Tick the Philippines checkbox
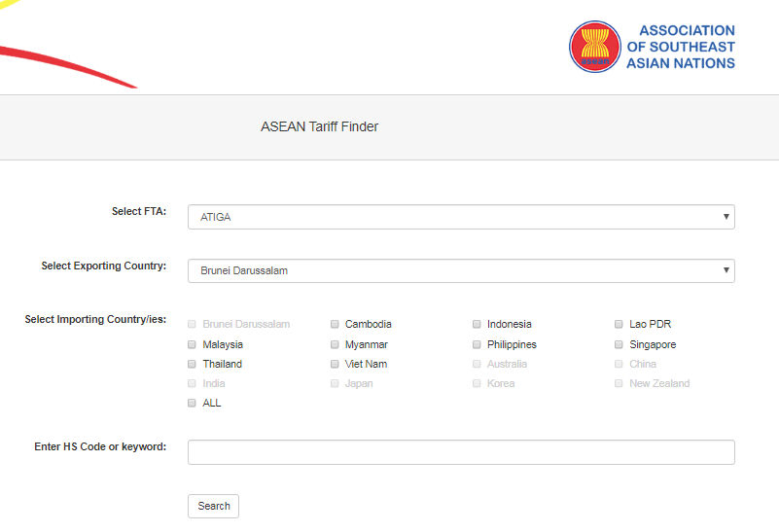Image resolution: width=779 pixels, height=532 pixels. click(x=477, y=344)
